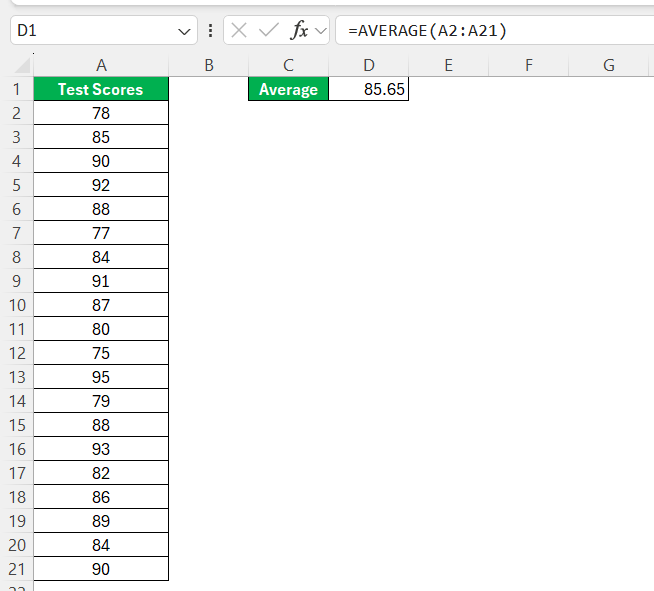
Task: Click into the formula bar with =AVERAGE(A2:A21)
Action: click(495, 30)
